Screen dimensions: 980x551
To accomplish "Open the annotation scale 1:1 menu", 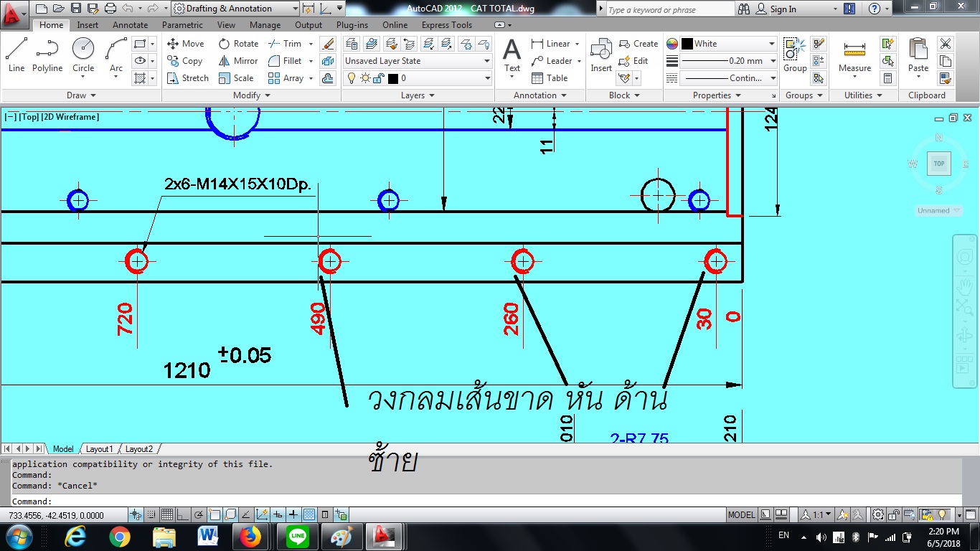I will (x=817, y=514).
